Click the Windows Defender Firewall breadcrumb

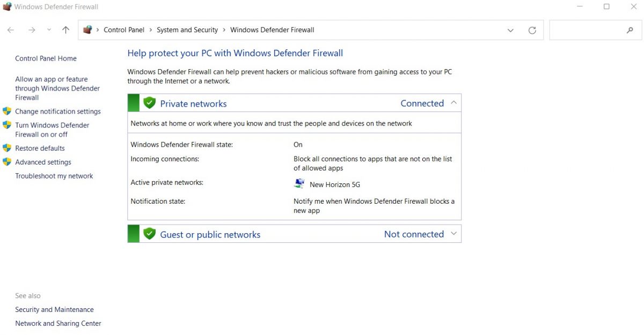[272, 30]
